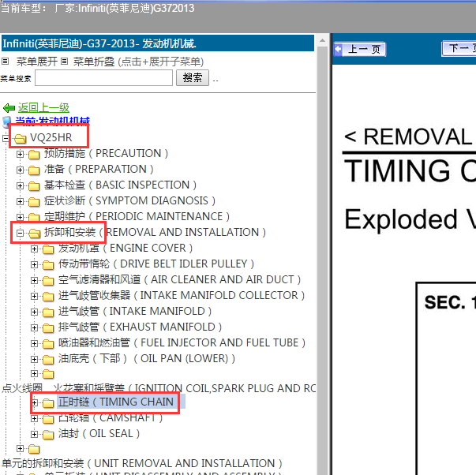Click the 菜单展开 expand-all menu icon
The height and width of the screenshot is (475, 476).
tap(5, 62)
